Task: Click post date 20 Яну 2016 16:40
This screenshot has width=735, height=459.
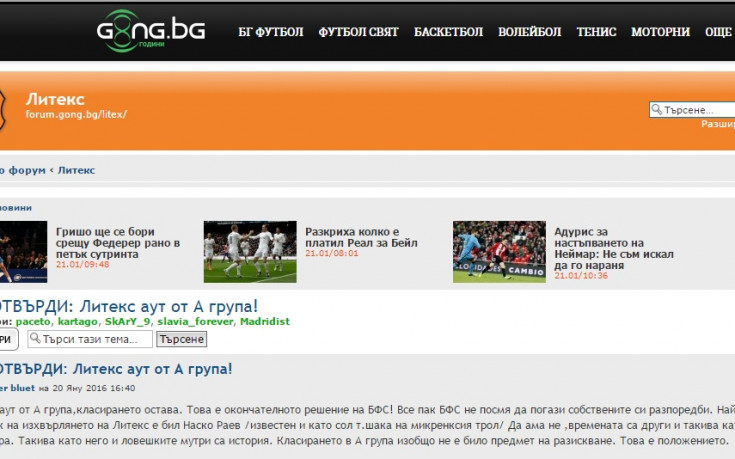Action: click(x=94, y=388)
